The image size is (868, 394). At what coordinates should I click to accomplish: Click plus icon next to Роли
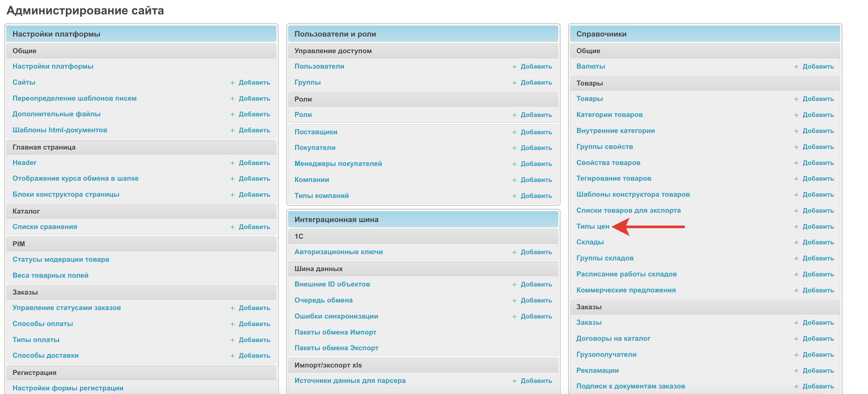pyautogui.click(x=514, y=115)
